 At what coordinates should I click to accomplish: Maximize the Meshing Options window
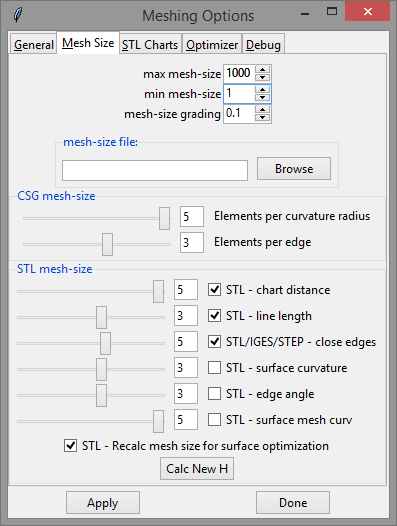point(332,12)
